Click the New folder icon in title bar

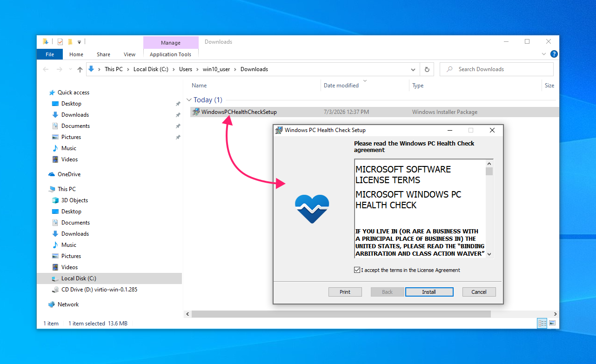pos(70,42)
